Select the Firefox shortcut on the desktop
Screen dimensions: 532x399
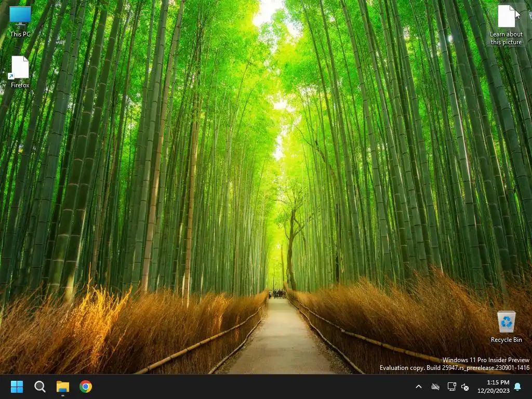click(x=20, y=72)
